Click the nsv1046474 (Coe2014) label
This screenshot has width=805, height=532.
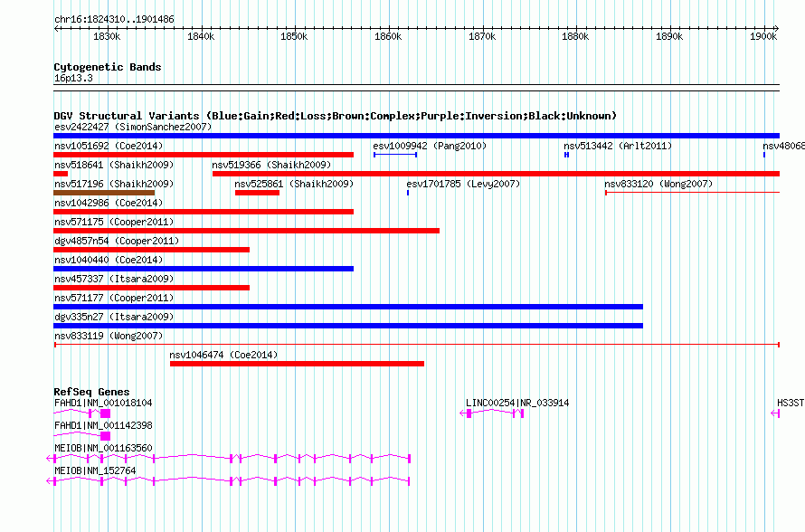pyautogui.click(x=223, y=355)
